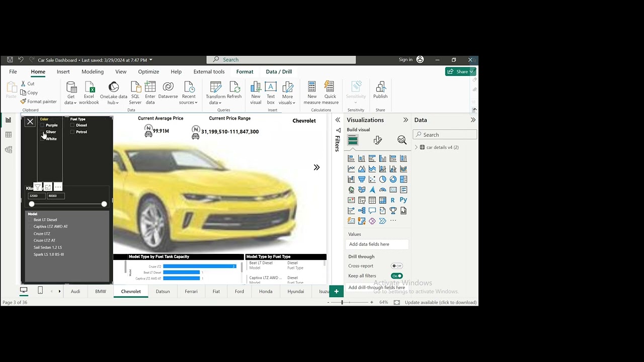Check the Petrol fuel type checkbox
The image size is (644, 362).
pos(72,132)
